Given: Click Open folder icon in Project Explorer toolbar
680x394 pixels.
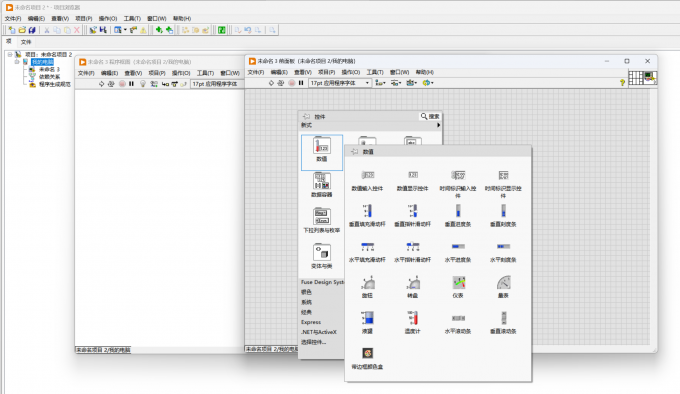Looking at the screenshot, I should coord(22,30).
